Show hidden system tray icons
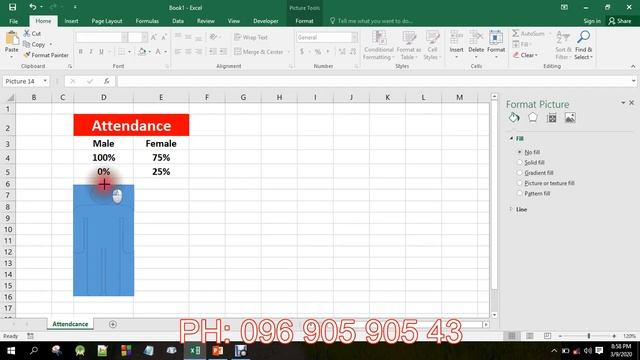 point(554,351)
